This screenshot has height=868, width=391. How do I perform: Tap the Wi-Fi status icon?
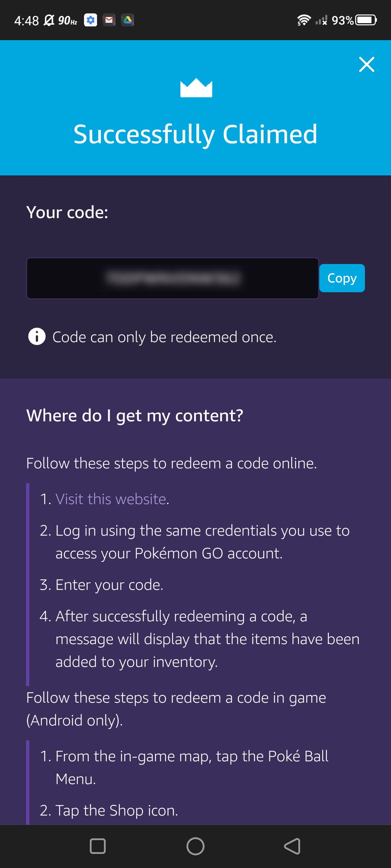(x=304, y=20)
